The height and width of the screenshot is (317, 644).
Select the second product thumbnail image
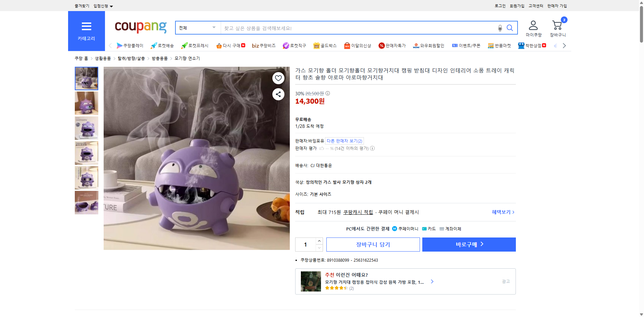point(86,103)
